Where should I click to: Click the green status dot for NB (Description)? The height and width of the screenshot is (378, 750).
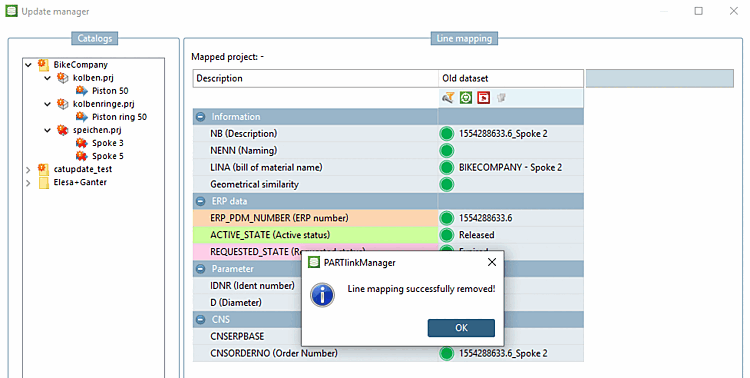pos(446,133)
